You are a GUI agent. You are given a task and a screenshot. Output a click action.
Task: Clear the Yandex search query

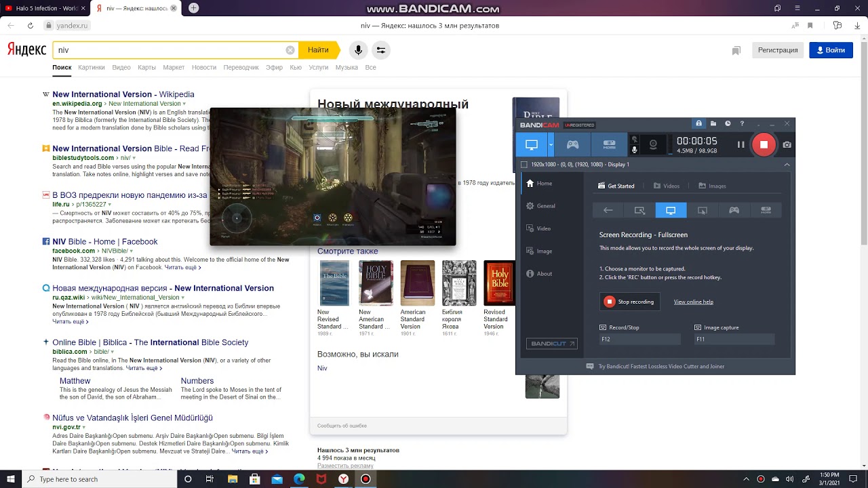point(290,50)
